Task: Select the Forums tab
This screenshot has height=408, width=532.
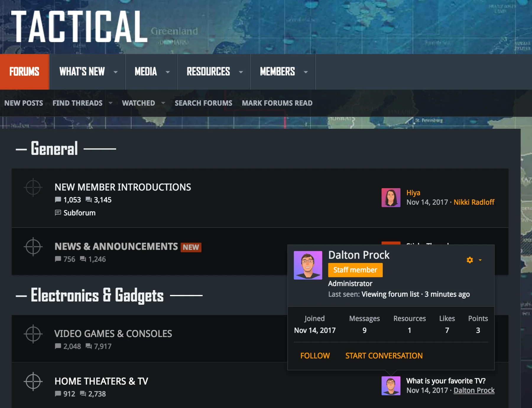Action: pos(24,72)
